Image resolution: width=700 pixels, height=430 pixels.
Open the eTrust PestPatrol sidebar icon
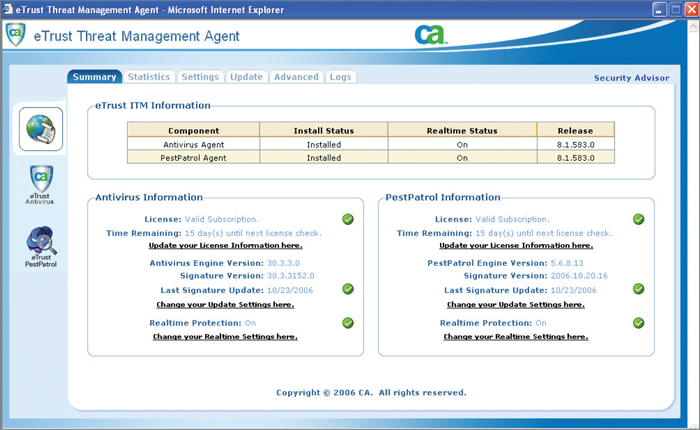[x=41, y=246]
